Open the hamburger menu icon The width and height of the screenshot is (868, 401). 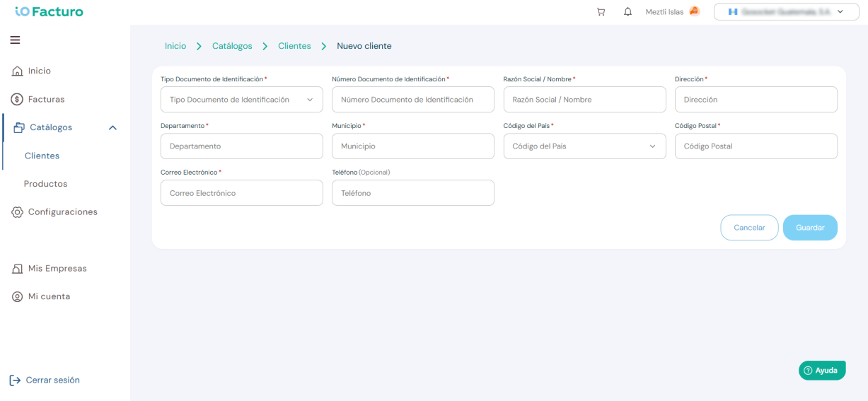tap(15, 40)
